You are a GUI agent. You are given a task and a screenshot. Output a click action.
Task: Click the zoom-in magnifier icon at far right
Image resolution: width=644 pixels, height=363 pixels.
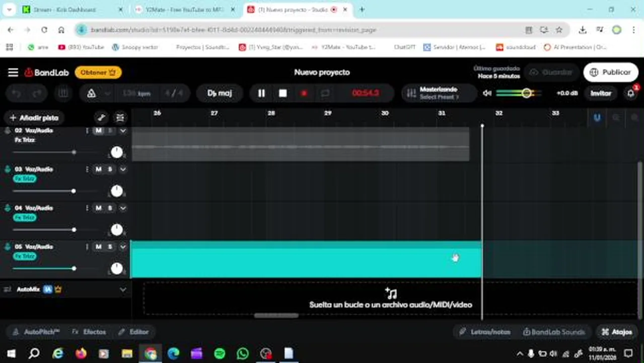point(634,118)
